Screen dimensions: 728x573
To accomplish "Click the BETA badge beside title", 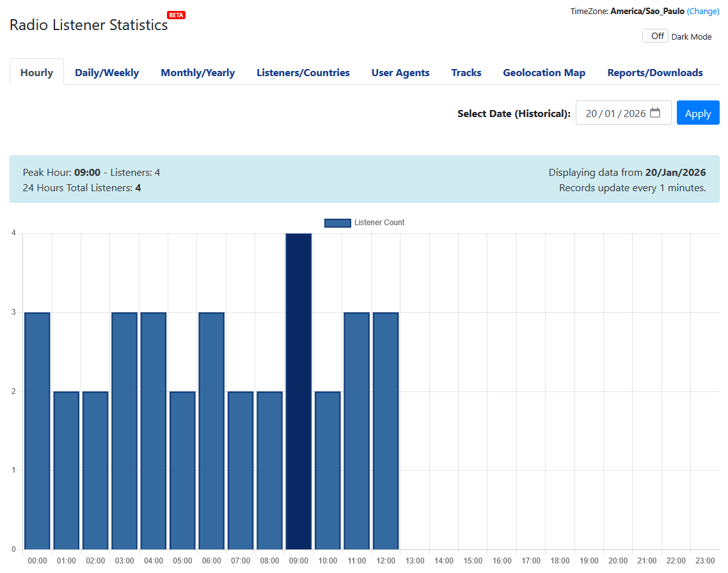I will pos(176,15).
